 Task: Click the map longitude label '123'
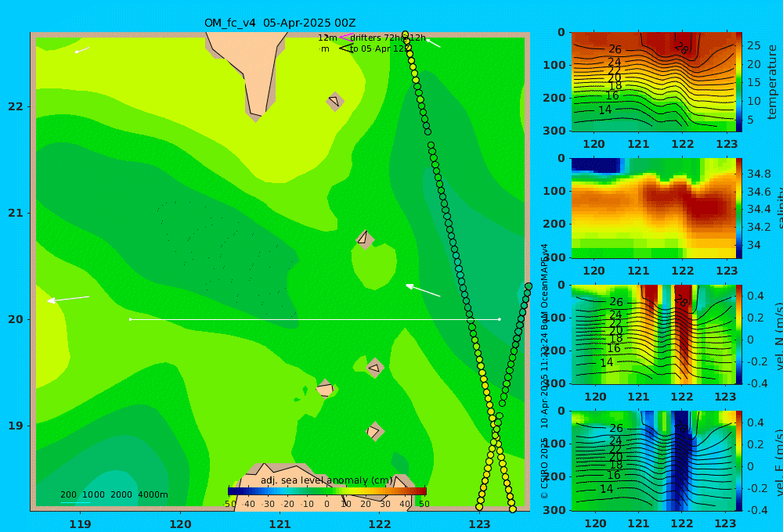tap(479, 524)
